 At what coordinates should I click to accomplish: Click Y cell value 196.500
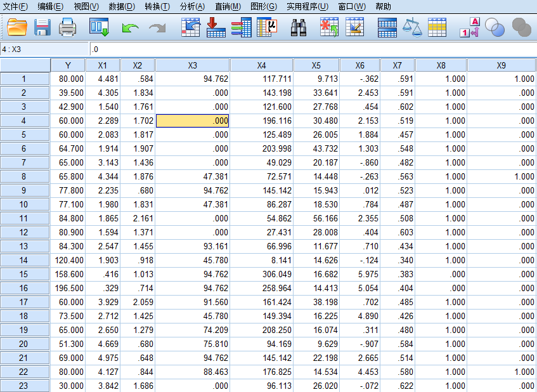[68, 288]
